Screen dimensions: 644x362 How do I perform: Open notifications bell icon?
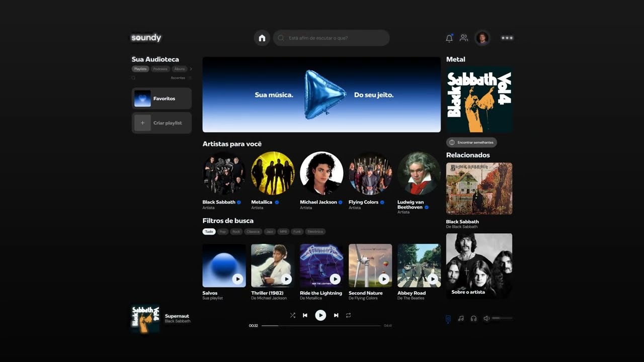(x=449, y=38)
